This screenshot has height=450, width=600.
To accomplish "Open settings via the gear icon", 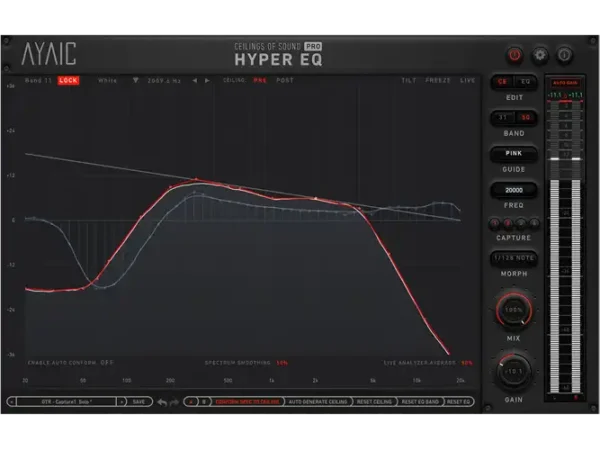I will pos(540,55).
